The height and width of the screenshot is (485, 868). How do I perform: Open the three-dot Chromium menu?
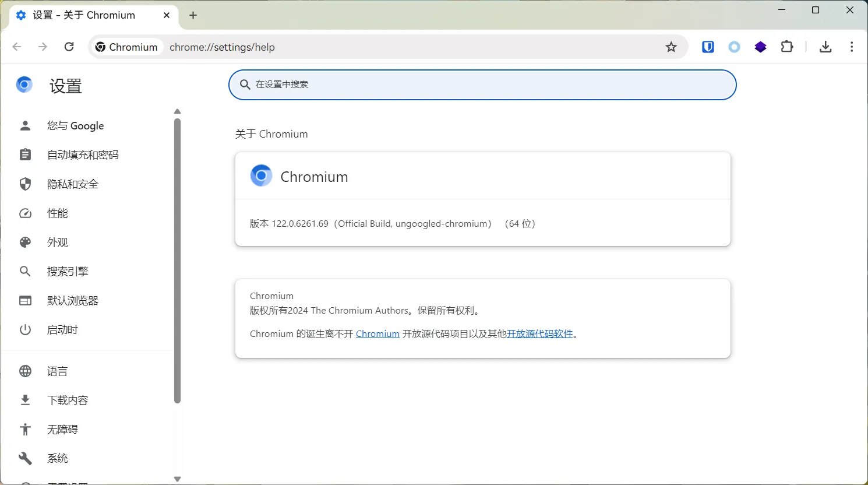tap(852, 47)
